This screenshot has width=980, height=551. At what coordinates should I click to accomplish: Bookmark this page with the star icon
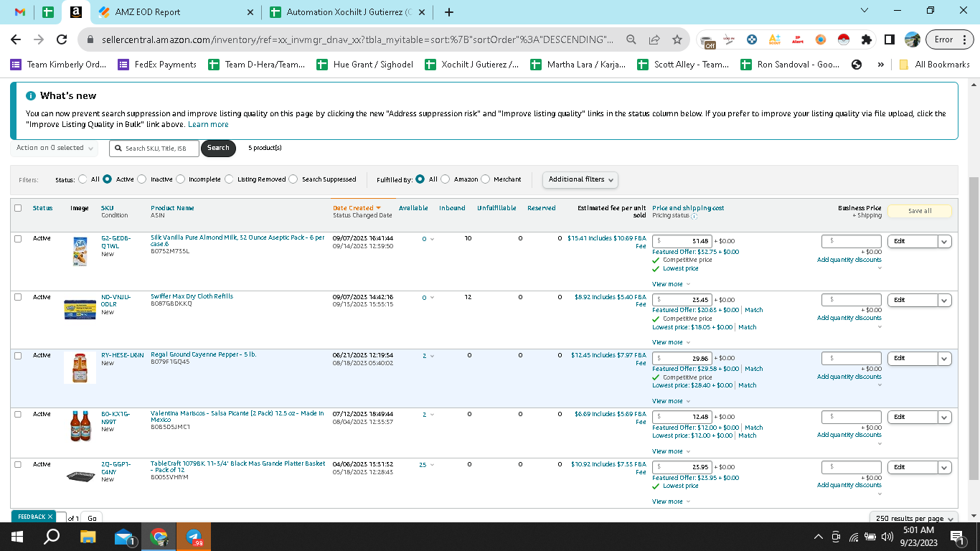(677, 39)
